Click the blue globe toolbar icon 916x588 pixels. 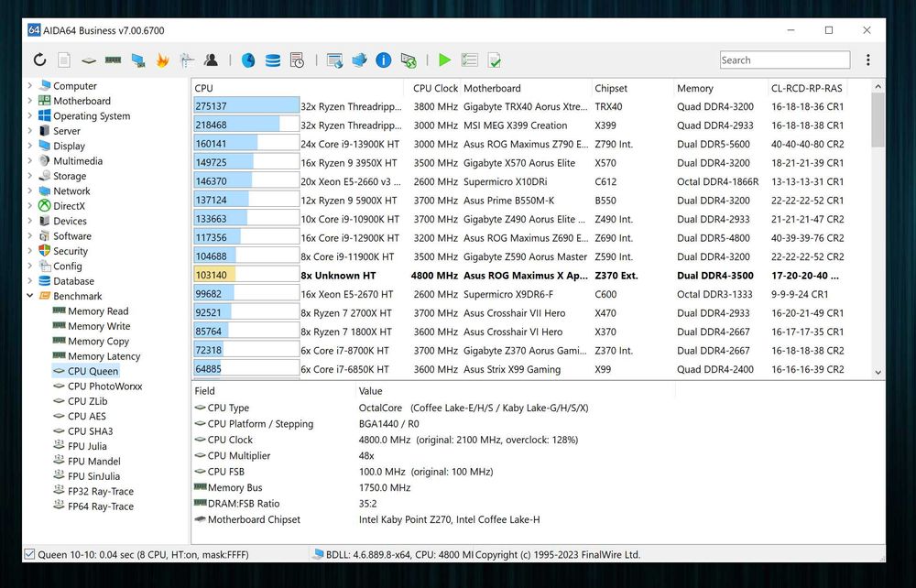tap(248, 60)
